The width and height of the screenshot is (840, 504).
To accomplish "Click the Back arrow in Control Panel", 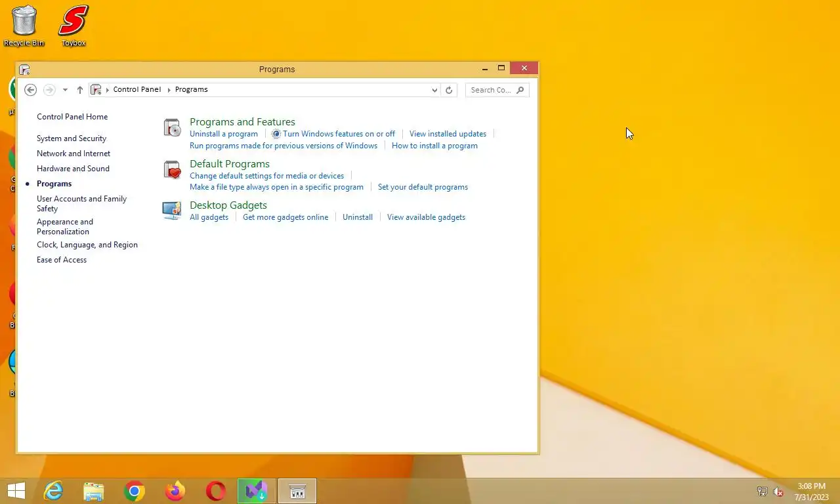I will coord(30,90).
